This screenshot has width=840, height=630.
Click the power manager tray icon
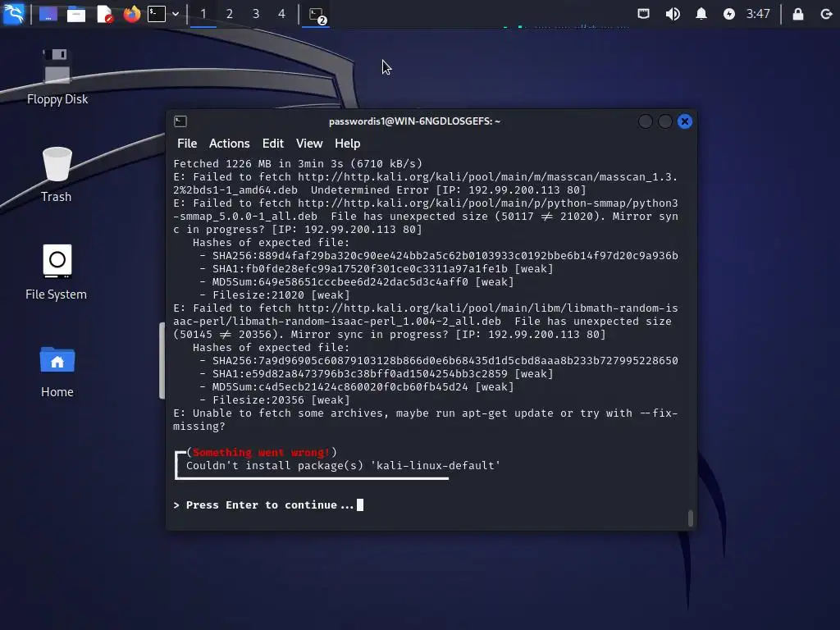pos(729,14)
